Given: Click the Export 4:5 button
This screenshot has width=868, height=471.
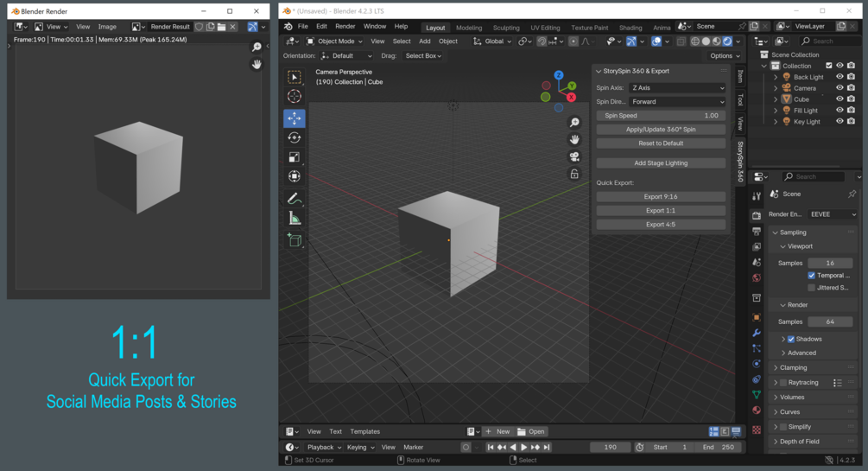Looking at the screenshot, I should [661, 225].
